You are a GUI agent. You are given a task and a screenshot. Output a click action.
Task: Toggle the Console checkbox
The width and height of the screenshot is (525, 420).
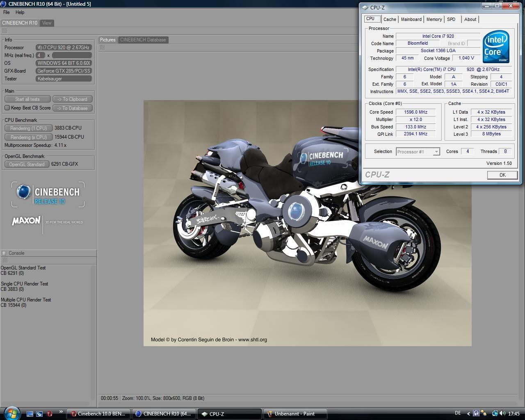point(4,253)
